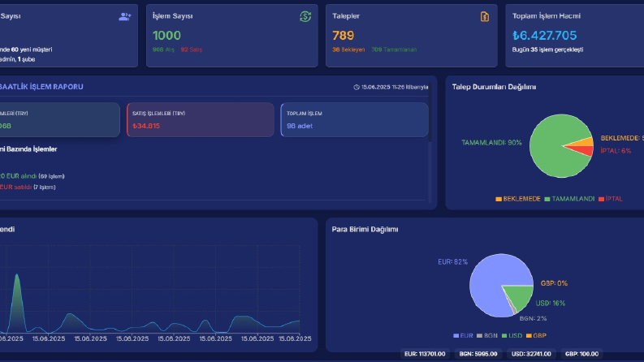The image size is (644, 362).
Task: Click the hourly report vertical scrollbar
Action: pos(430,113)
